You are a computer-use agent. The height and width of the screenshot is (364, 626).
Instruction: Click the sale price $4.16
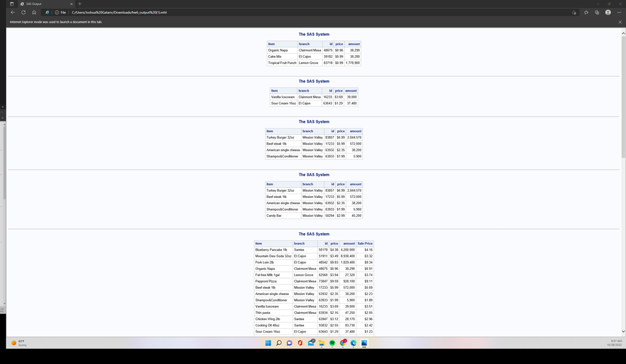coord(368,250)
